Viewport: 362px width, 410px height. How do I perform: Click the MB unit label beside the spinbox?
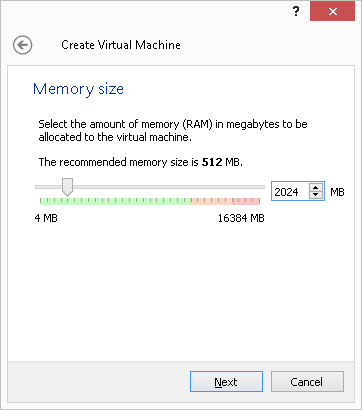[337, 192]
